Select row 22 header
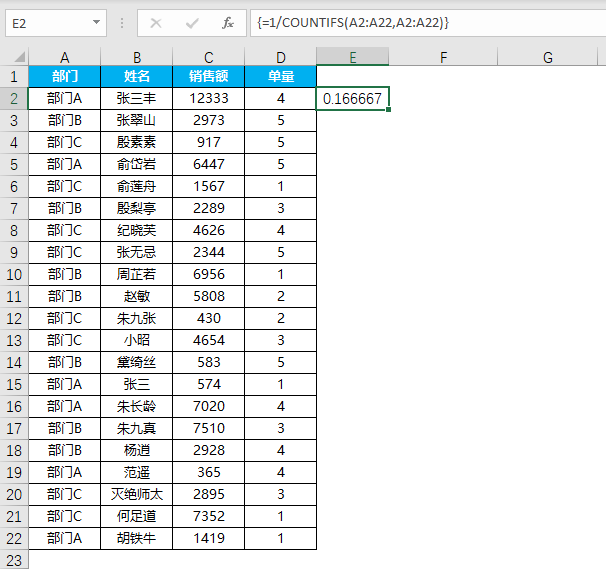 pyautogui.click(x=14, y=538)
